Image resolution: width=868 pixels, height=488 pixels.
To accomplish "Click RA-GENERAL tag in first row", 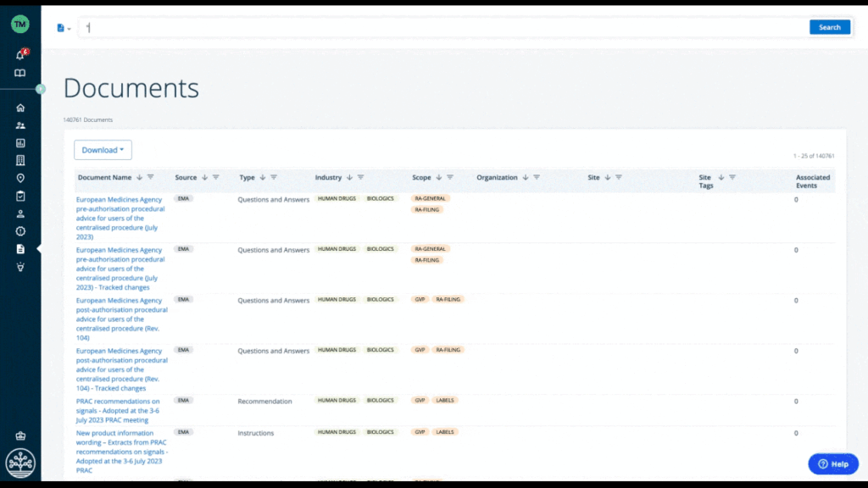I will 430,198.
